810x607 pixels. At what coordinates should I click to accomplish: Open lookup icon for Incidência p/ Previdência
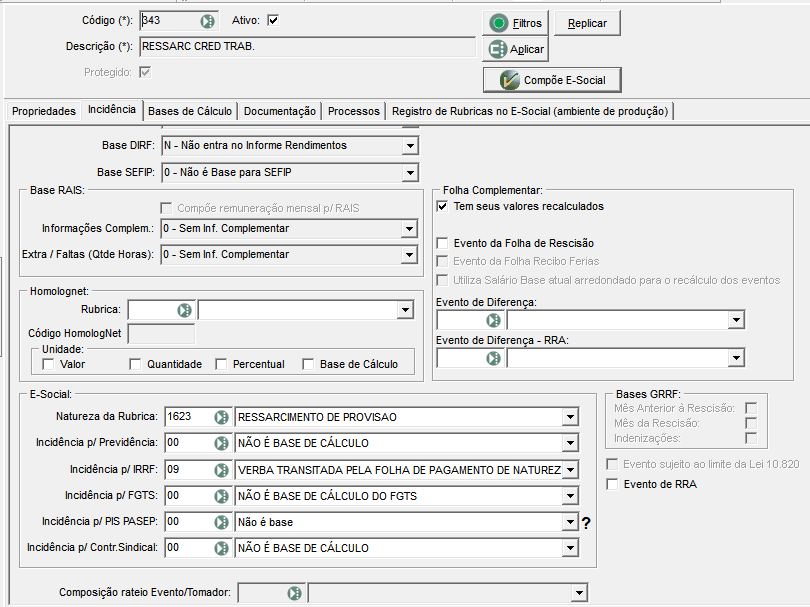[222, 443]
